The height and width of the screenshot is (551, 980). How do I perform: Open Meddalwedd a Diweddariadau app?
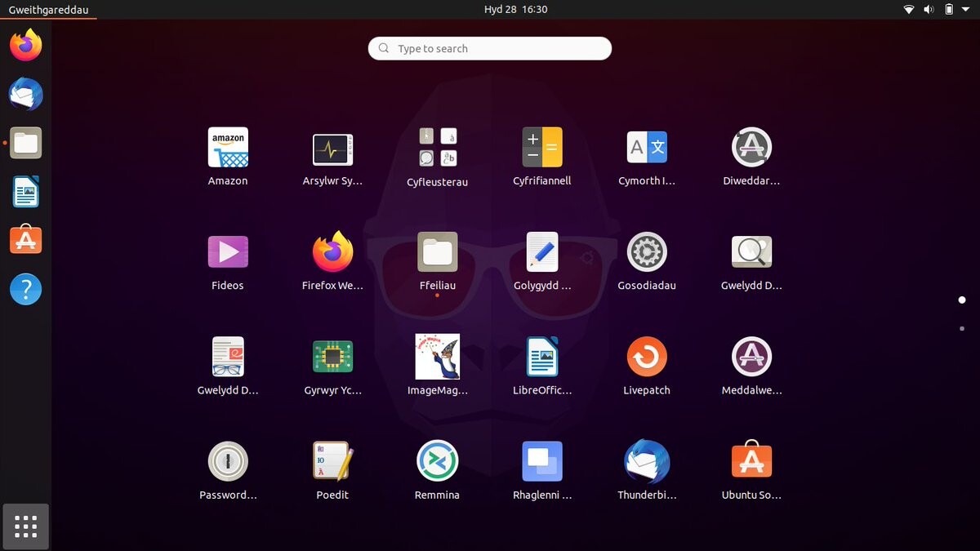751,357
